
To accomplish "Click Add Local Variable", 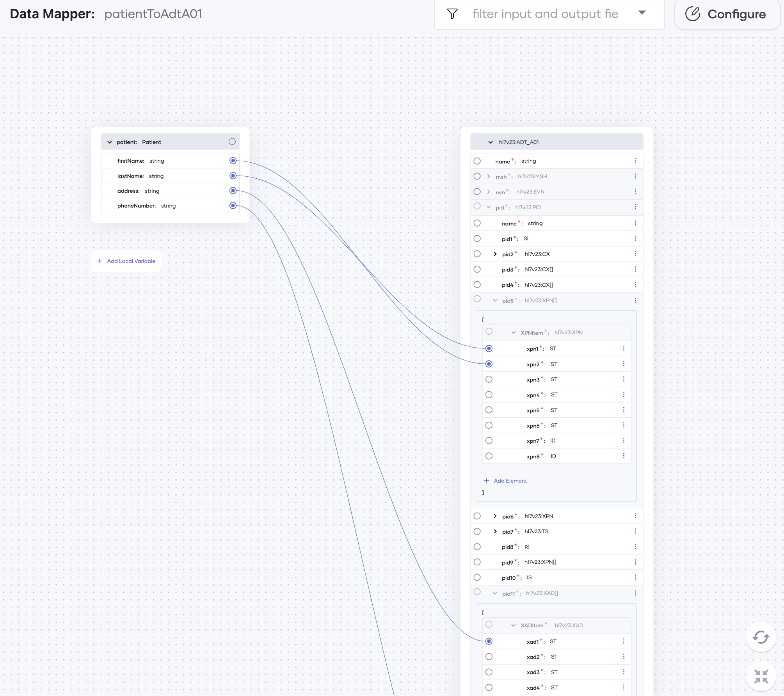I will pos(126,261).
